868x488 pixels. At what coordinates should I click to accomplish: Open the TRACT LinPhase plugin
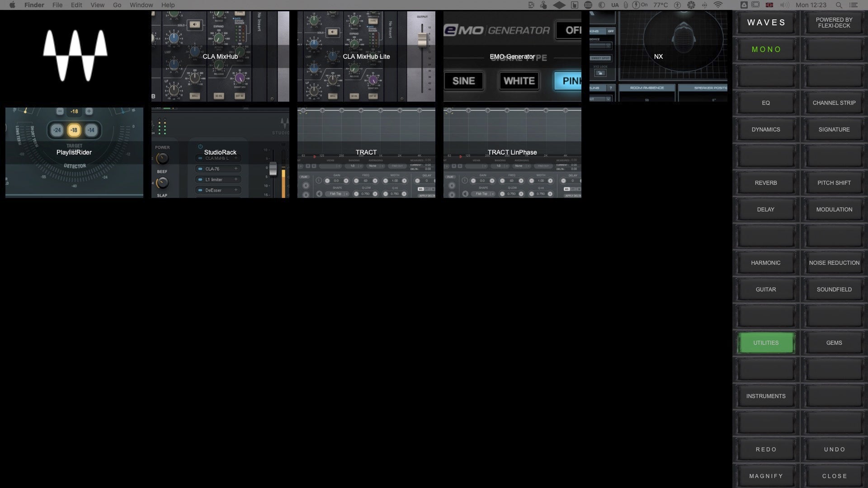(512, 152)
